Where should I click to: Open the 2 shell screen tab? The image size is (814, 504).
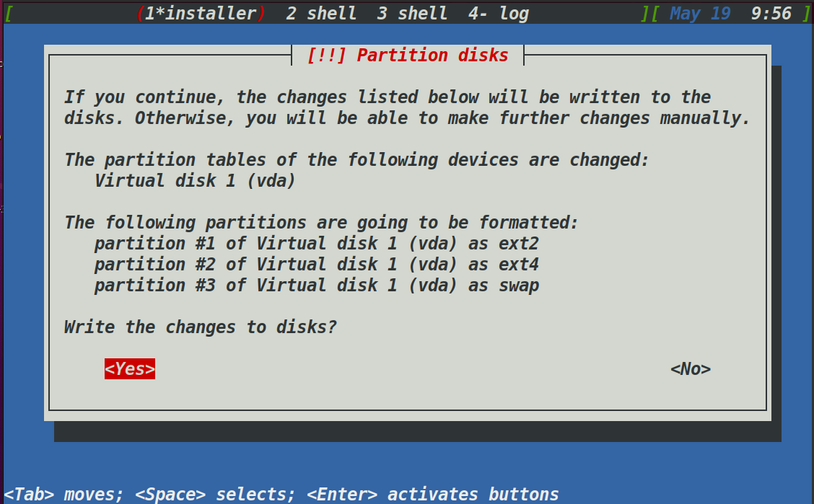[321, 13]
